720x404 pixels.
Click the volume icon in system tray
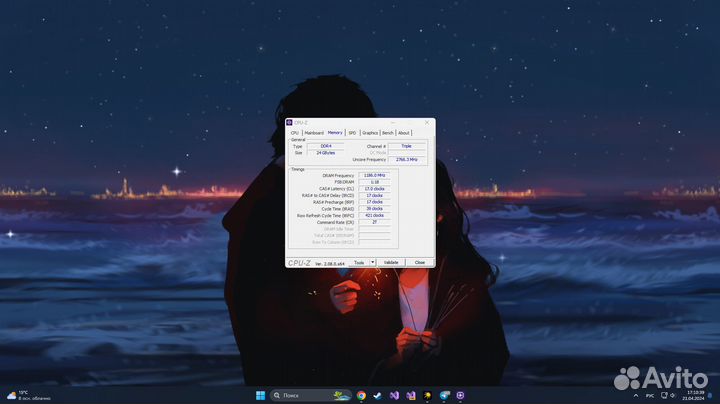tap(673, 395)
